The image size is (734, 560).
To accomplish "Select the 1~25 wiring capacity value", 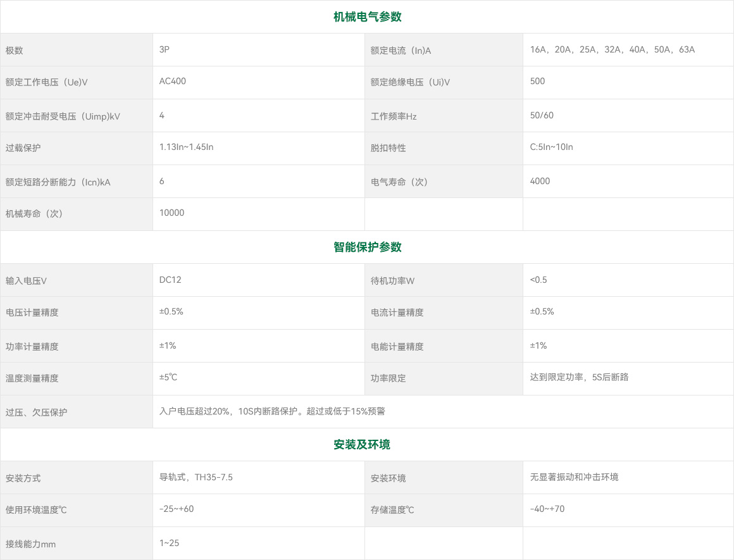I will coord(169,543).
